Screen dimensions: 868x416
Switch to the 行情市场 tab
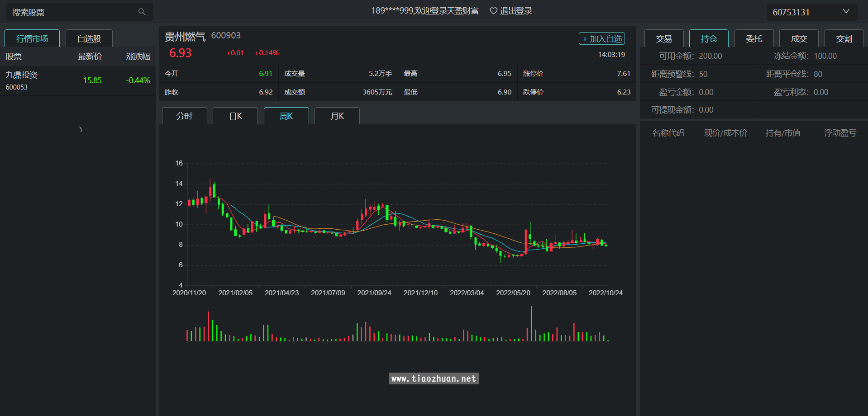click(x=32, y=39)
